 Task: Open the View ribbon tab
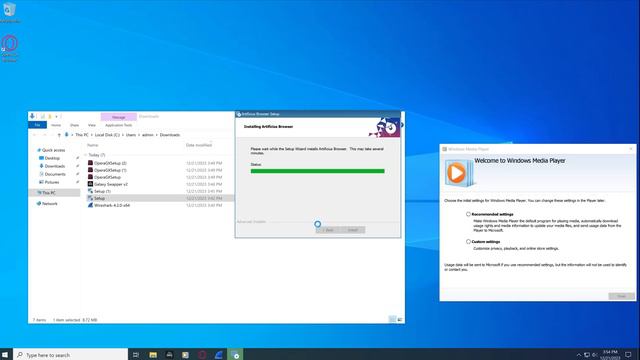tap(92, 125)
